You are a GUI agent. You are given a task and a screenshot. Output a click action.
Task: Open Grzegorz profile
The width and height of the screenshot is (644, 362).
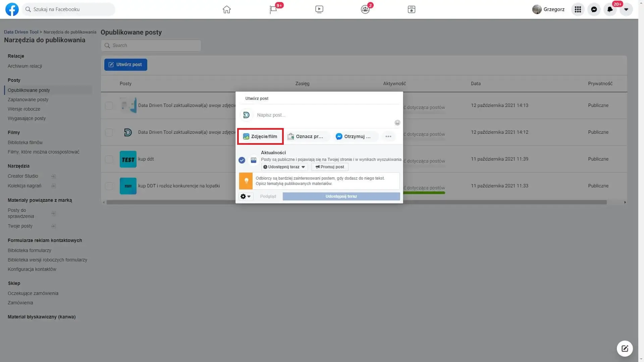(x=548, y=9)
